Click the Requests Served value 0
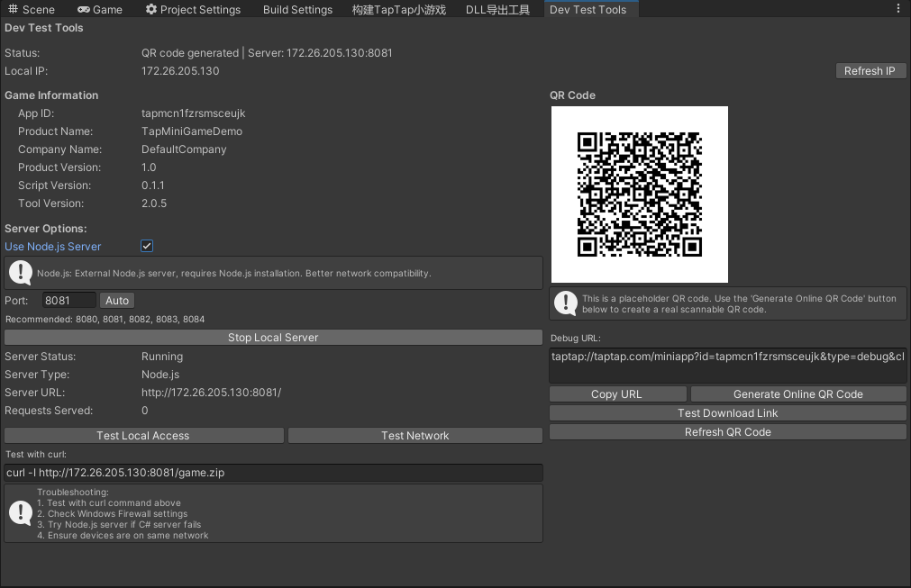Image resolution: width=911 pixels, height=588 pixels. [145, 411]
